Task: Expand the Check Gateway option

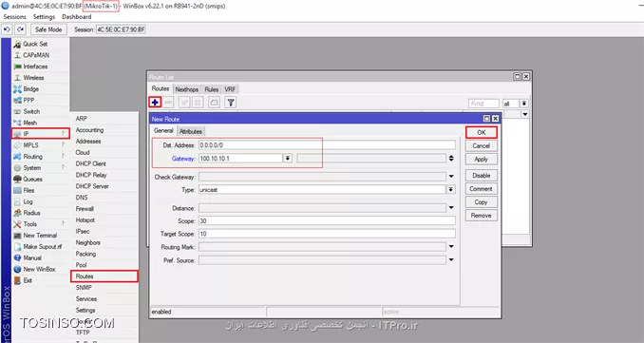Action: (451, 177)
